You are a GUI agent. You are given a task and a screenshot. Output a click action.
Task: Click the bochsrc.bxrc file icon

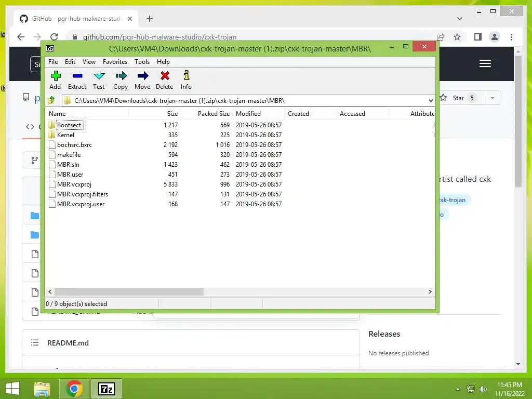coord(52,144)
